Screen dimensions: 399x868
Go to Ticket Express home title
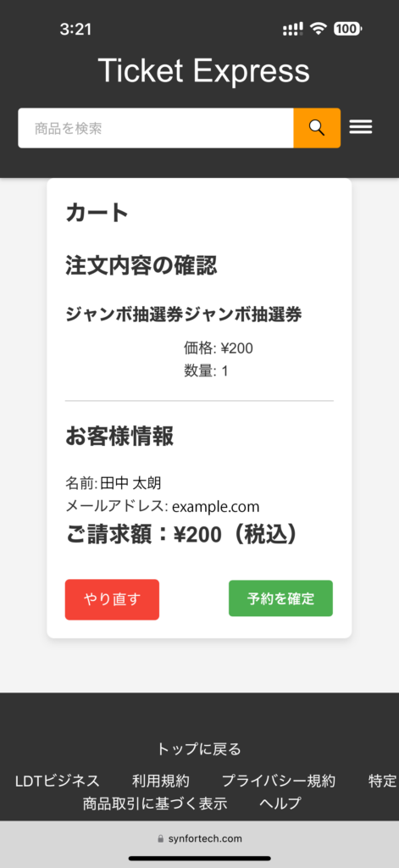[203, 71]
